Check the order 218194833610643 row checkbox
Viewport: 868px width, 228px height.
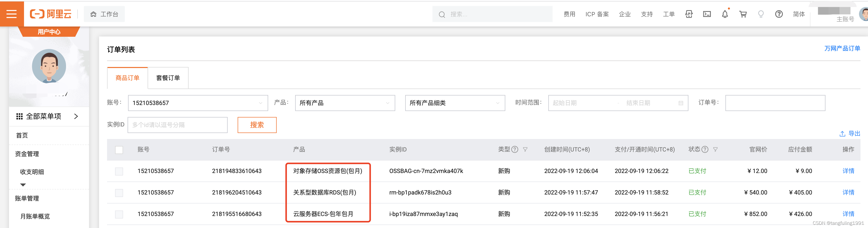(119, 171)
